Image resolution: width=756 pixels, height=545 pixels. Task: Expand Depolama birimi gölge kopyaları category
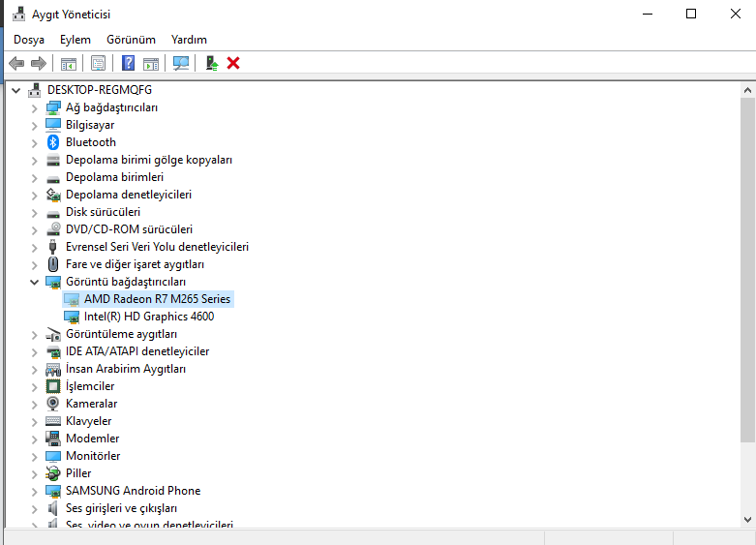coord(34,161)
